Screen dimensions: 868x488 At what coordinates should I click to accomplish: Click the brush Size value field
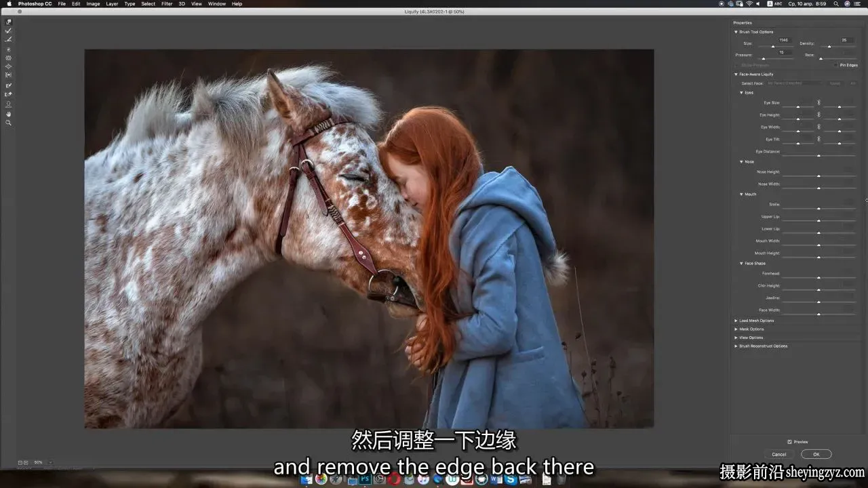pos(784,40)
